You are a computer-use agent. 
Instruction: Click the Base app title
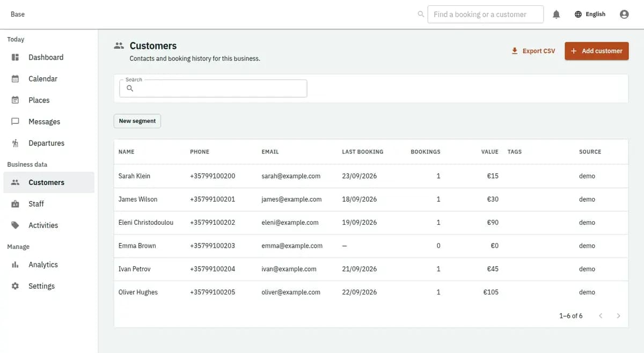tap(18, 14)
